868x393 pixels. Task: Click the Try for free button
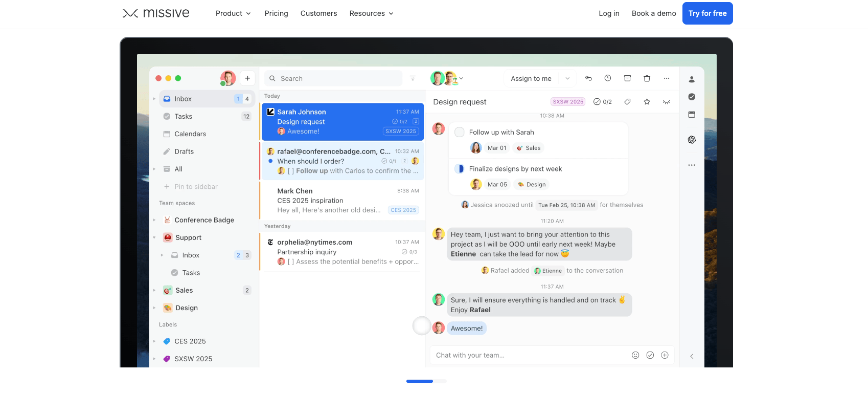[707, 13]
